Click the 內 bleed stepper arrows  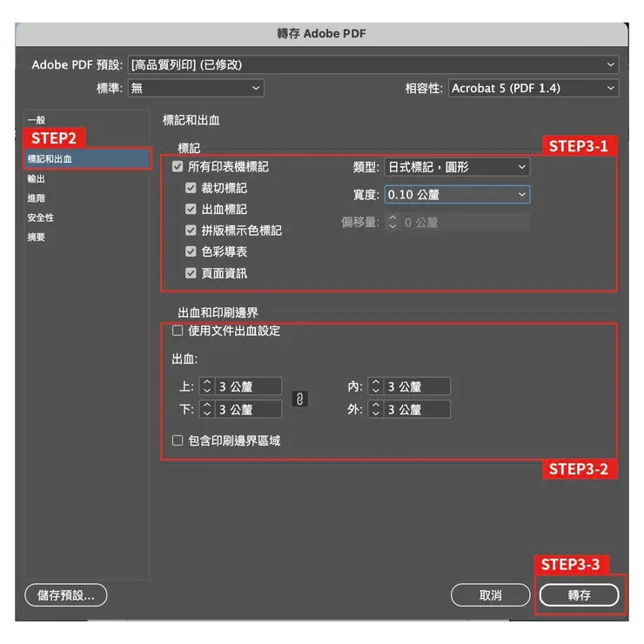pos(375,386)
